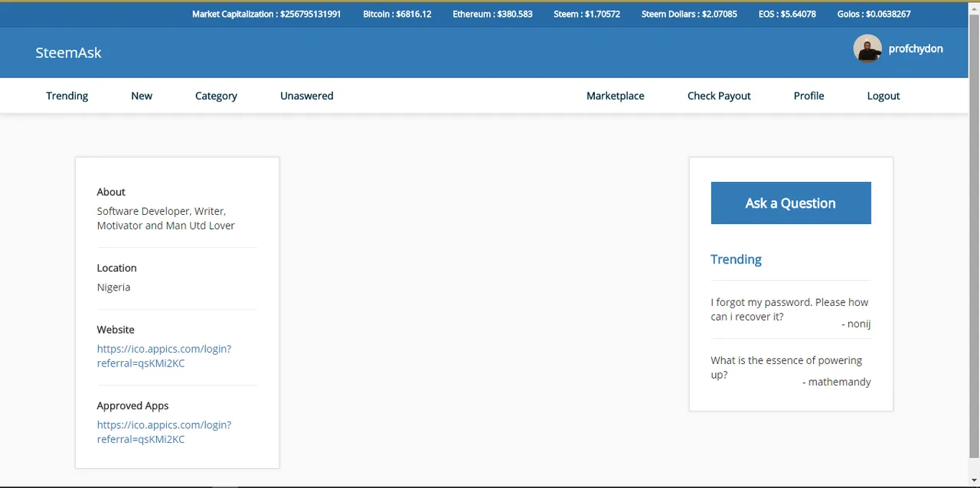Viewport: 980px width, 488px height.
Task: Open question about forgotten password recovery
Action: click(x=789, y=309)
